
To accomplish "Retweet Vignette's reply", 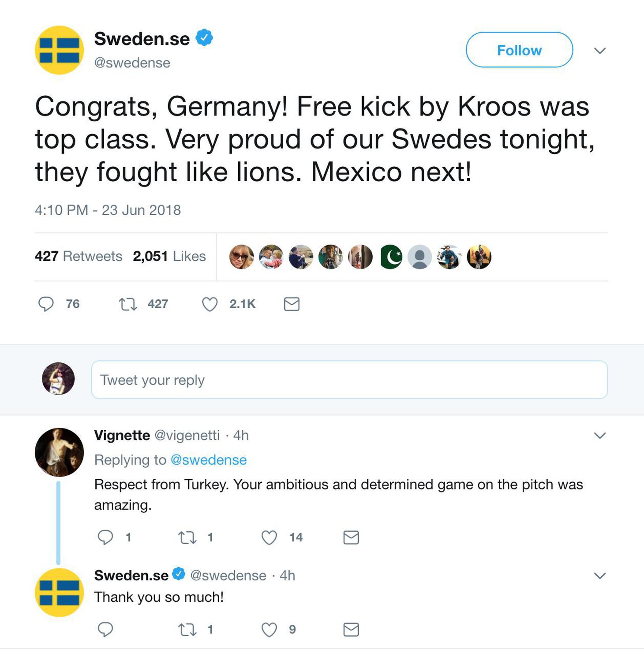I will coord(187,537).
